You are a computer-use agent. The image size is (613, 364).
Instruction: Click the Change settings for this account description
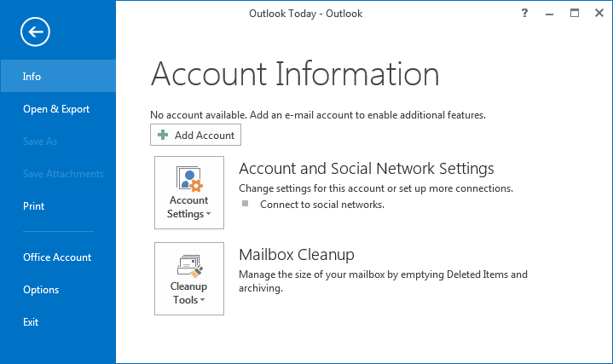coord(376,188)
